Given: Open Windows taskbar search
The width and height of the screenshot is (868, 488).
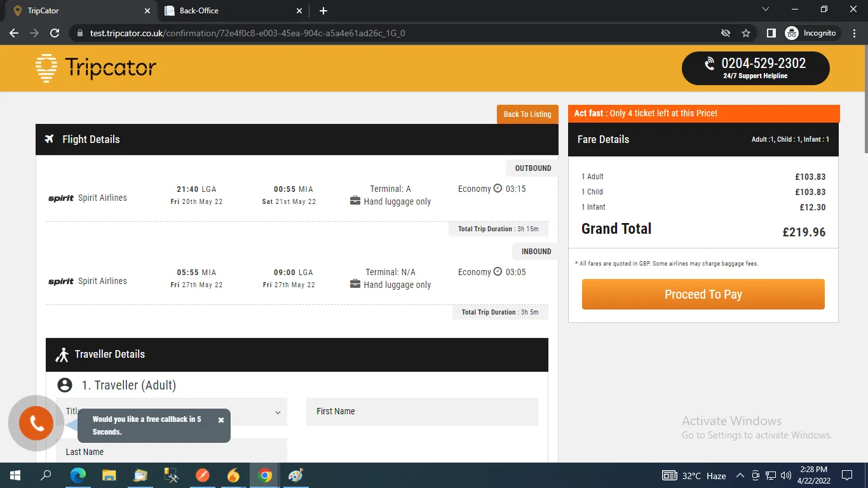Looking at the screenshot, I should 46,475.
